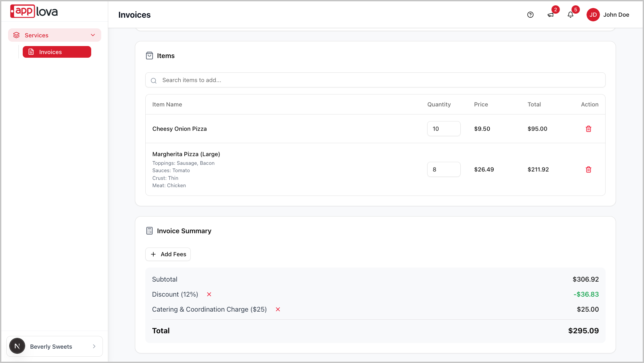This screenshot has width=644, height=363.
Task: Remove Catering & Coordination Charge with X
Action: (278, 309)
